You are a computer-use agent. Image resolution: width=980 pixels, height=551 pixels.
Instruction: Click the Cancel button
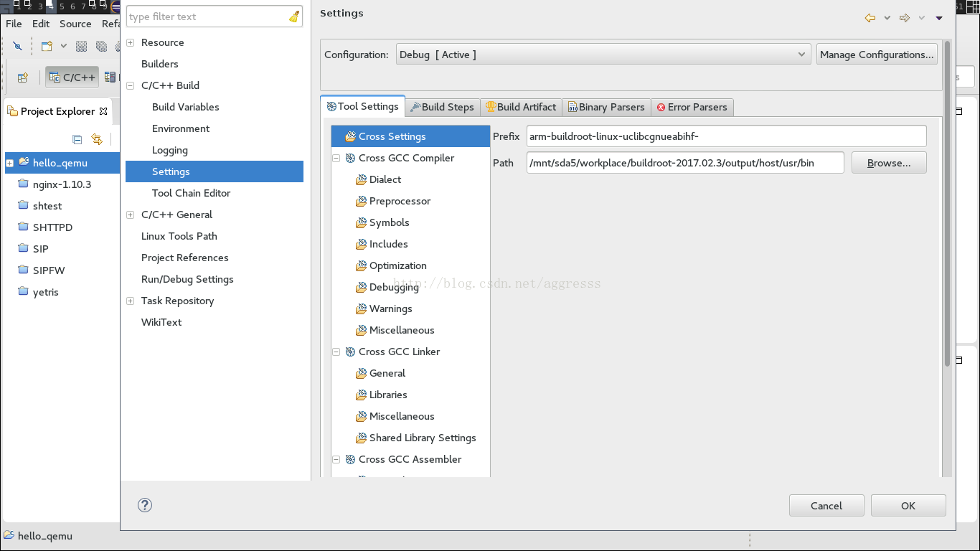[826, 506]
